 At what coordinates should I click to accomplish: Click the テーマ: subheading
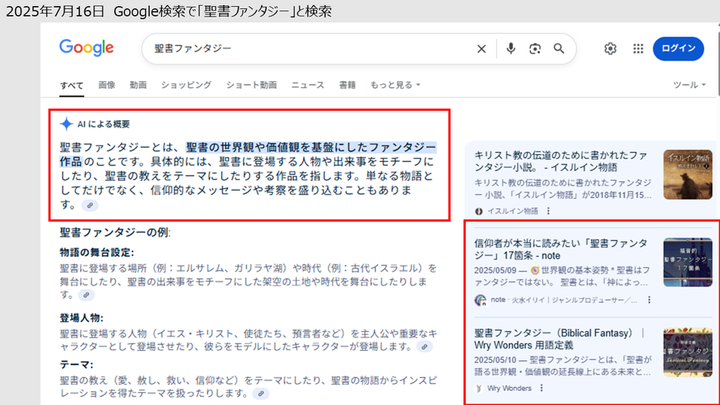76,365
